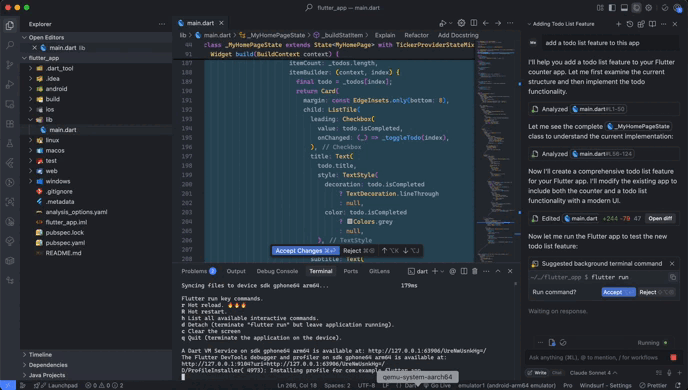Stop the running Cascade response
The height and width of the screenshot is (390, 688).
click(x=673, y=358)
